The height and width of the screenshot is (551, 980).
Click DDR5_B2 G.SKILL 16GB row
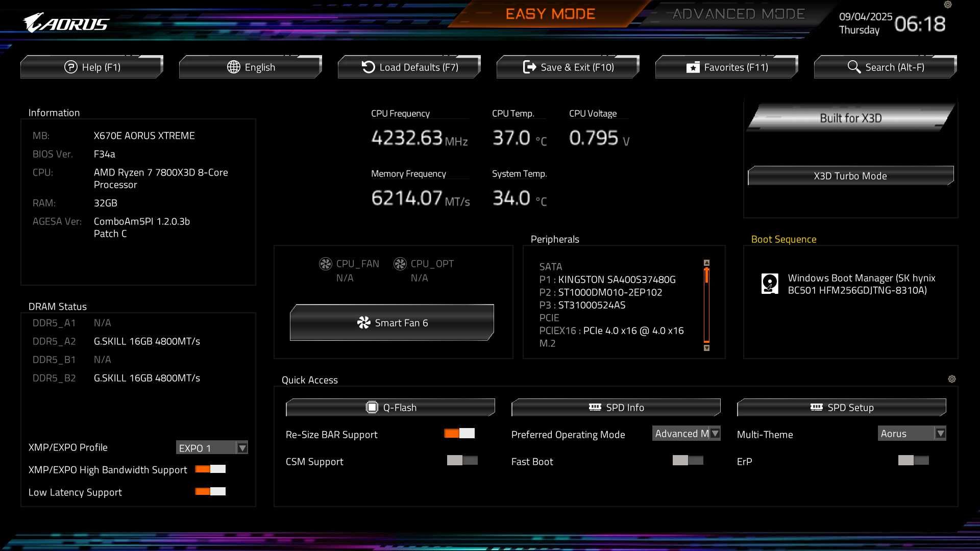(x=116, y=378)
